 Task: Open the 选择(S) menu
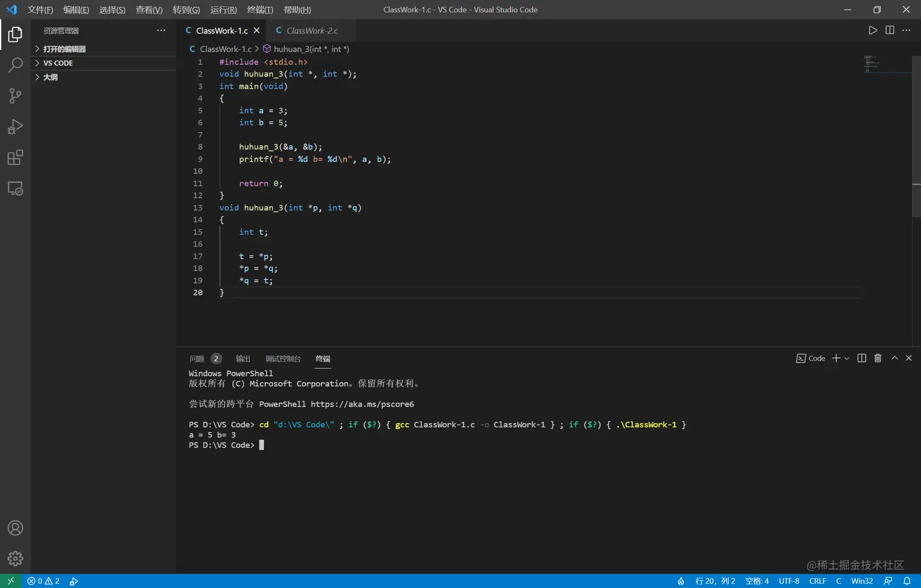tap(112, 10)
